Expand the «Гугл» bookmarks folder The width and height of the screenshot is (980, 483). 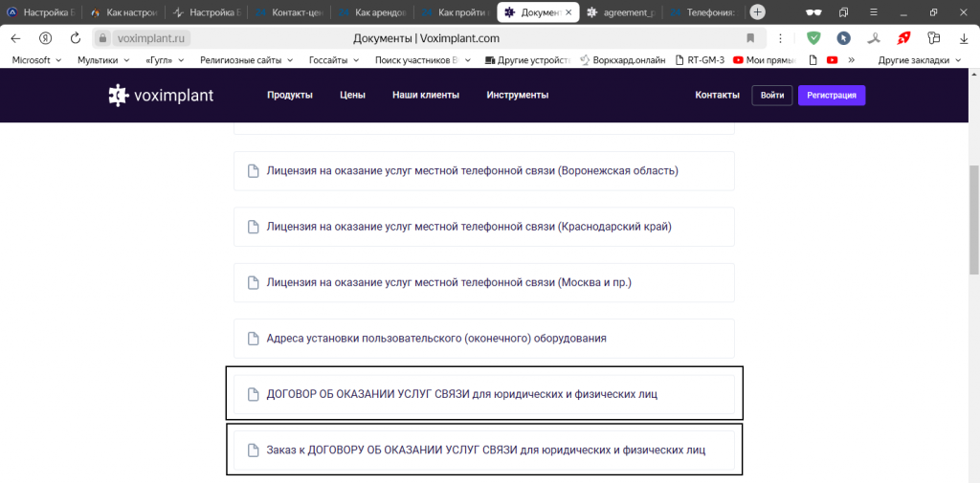click(165, 60)
